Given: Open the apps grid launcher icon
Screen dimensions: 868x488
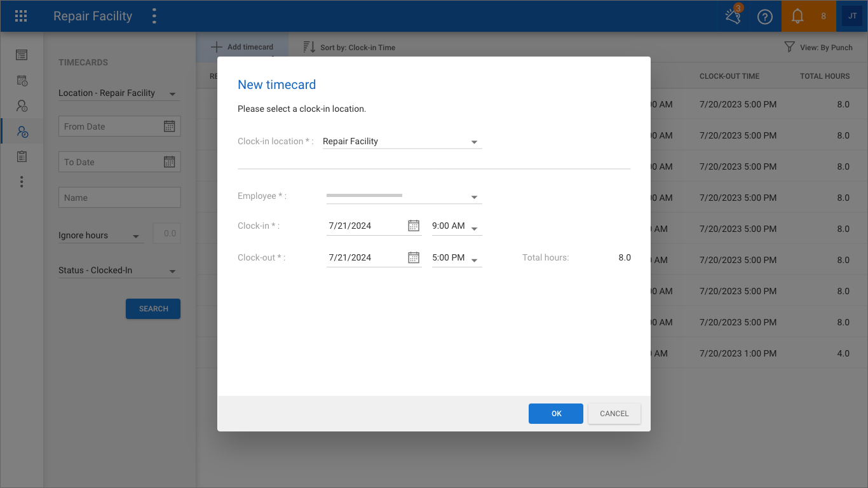Looking at the screenshot, I should (x=21, y=17).
